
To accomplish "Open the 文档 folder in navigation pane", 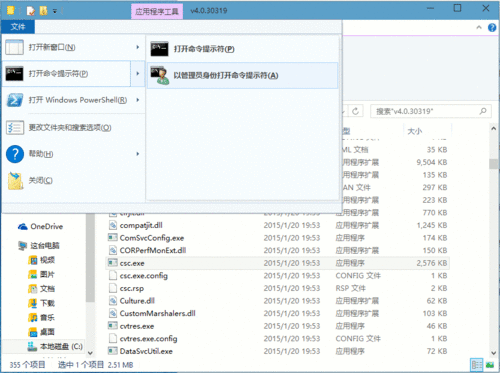I will point(47,289).
